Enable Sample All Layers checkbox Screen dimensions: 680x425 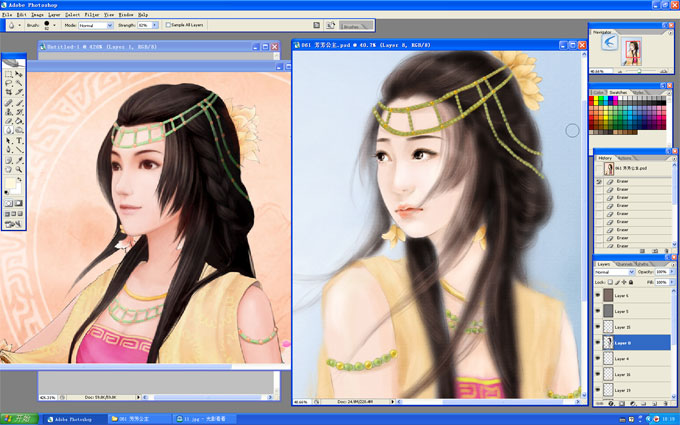point(168,25)
